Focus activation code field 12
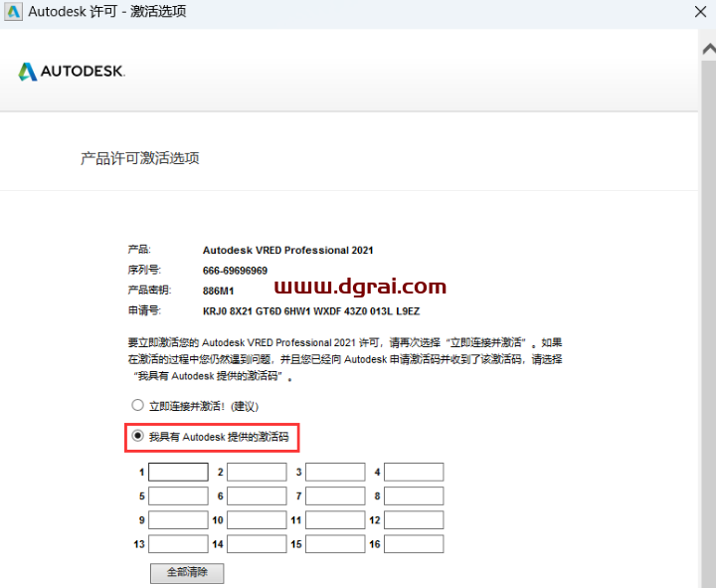The image size is (716, 588). tap(414, 520)
